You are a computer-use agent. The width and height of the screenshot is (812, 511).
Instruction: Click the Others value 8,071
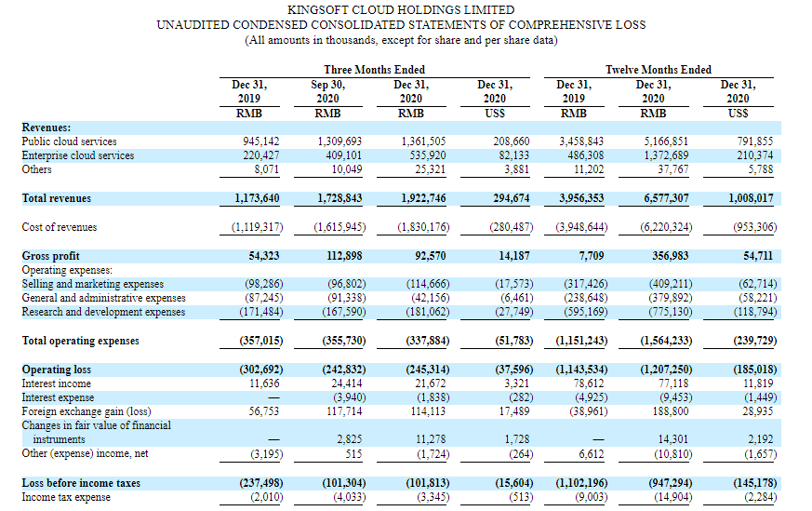point(267,169)
